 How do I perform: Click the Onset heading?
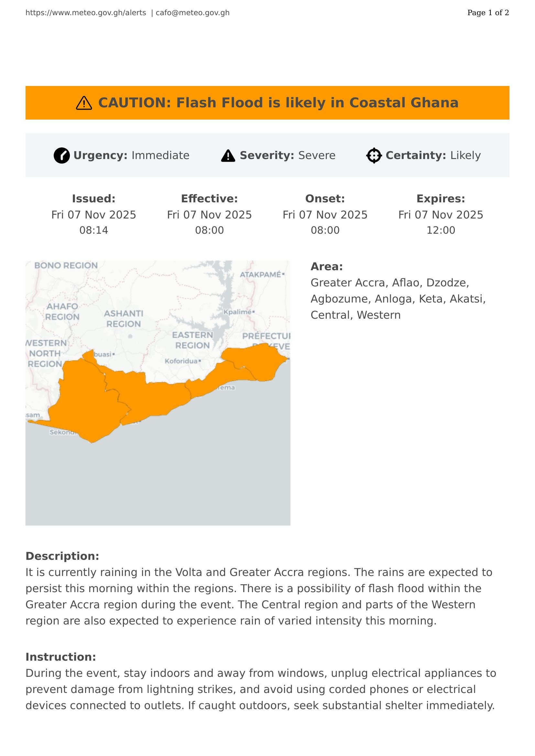tap(325, 198)
